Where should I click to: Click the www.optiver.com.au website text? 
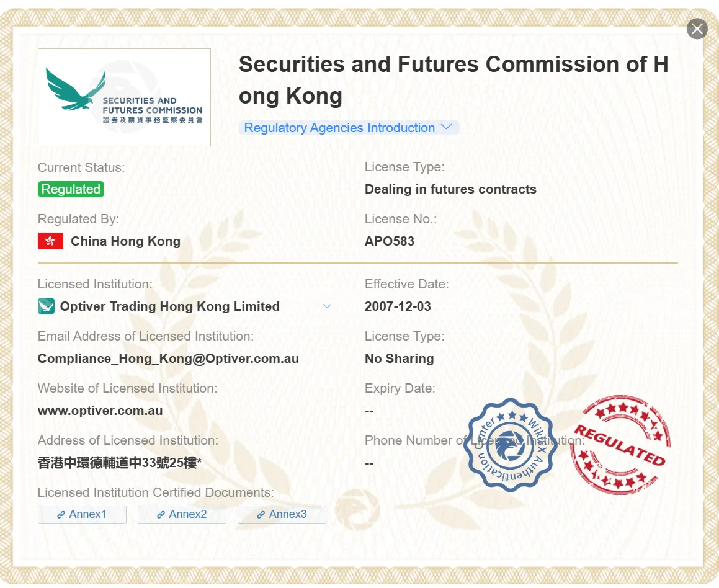click(x=100, y=411)
